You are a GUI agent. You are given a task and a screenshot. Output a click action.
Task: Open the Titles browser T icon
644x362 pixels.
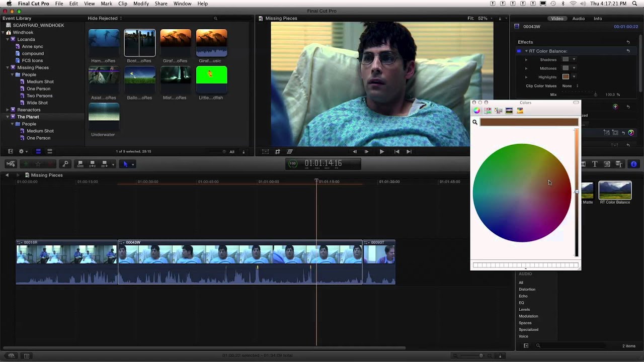tap(595, 164)
